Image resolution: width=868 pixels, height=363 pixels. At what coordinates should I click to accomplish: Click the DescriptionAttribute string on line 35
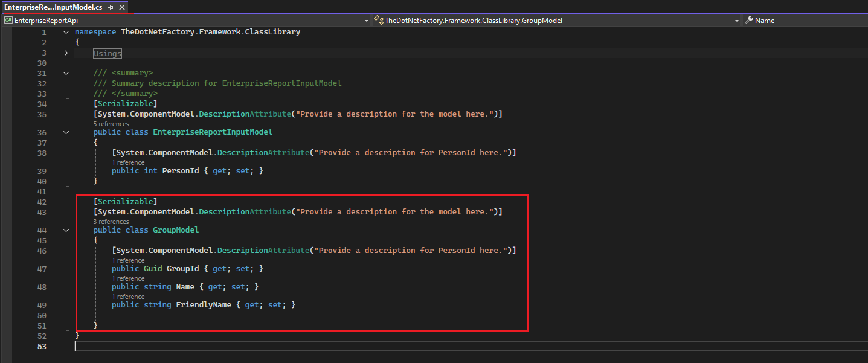(x=394, y=114)
